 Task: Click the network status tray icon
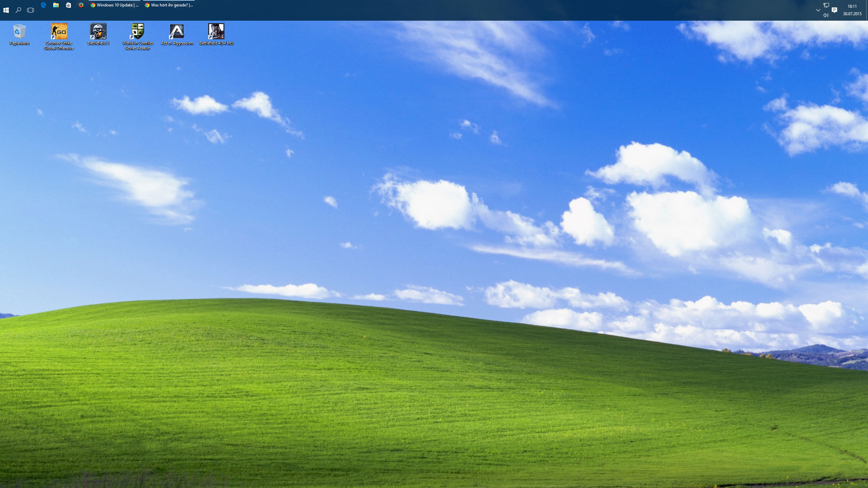pyautogui.click(x=826, y=5)
